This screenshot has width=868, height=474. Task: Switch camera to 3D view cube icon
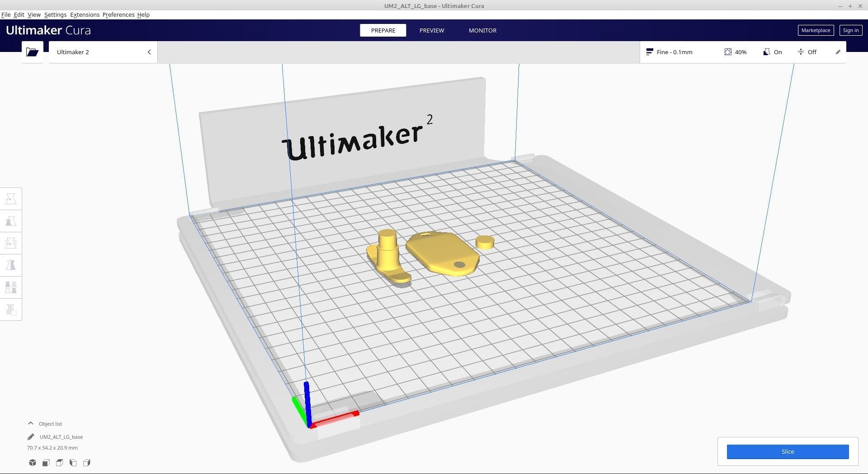33,463
